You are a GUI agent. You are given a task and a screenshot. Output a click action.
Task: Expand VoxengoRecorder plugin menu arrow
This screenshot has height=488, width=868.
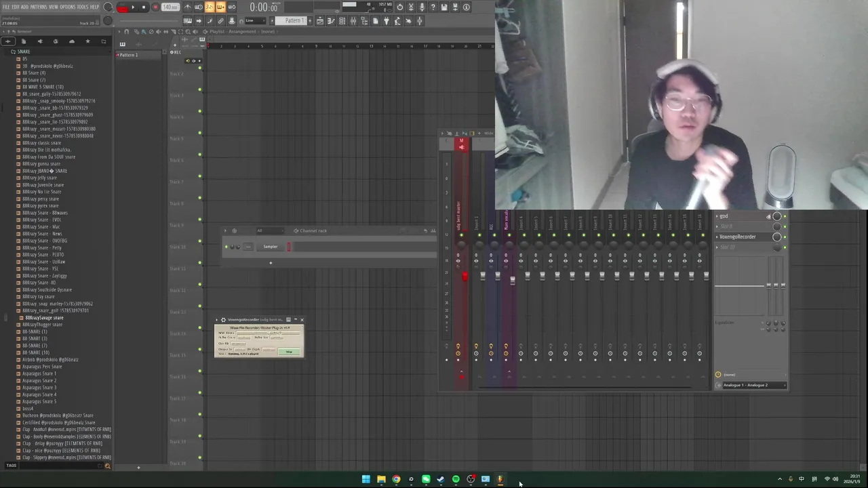(217, 320)
